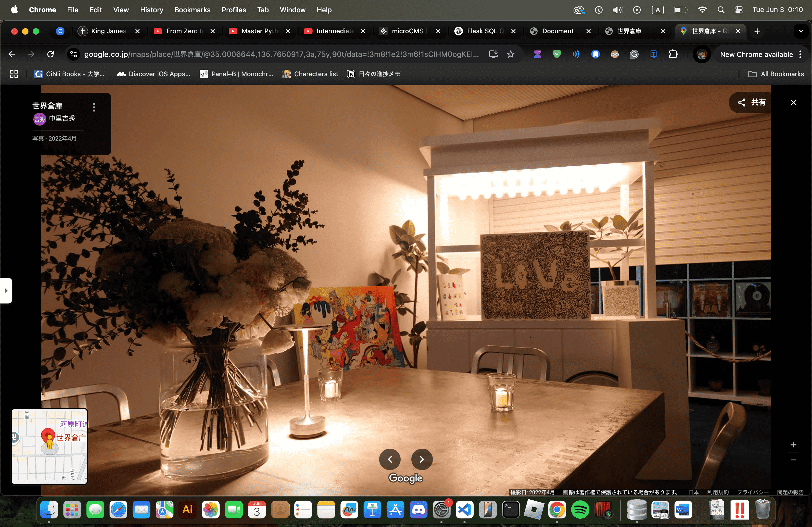The image size is (812, 527).
Task: Click the 問題の報告 link
Action: pyautogui.click(x=790, y=492)
